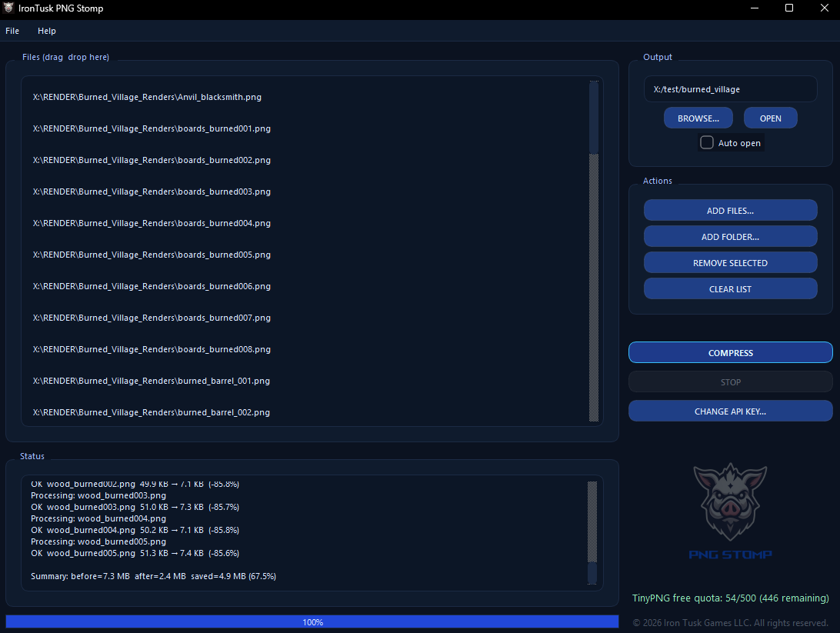Toggle the Auto open checkbox
The image size is (840, 633).
pyautogui.click(x=707, y=142)
